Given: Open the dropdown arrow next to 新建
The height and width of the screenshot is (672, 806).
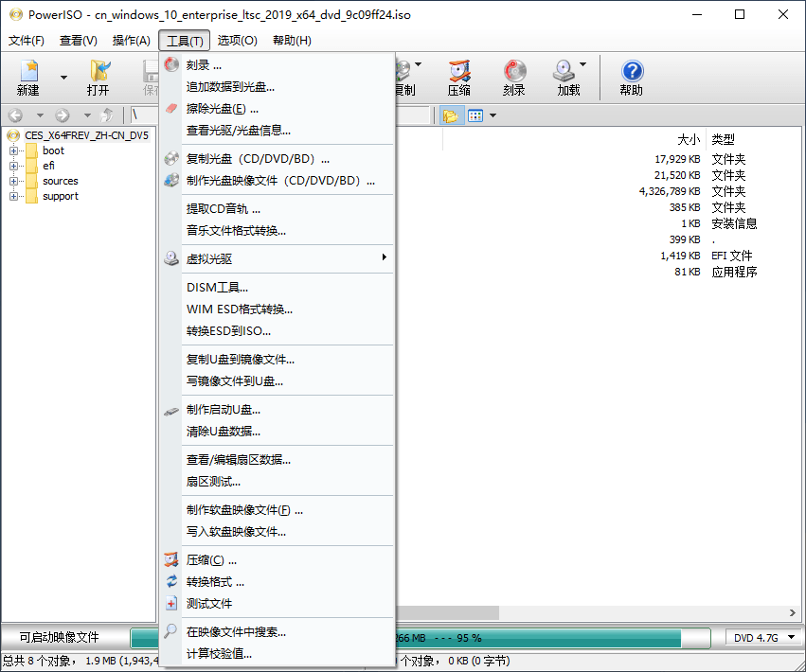Looking at the screenshot, I should coord(63,78).
